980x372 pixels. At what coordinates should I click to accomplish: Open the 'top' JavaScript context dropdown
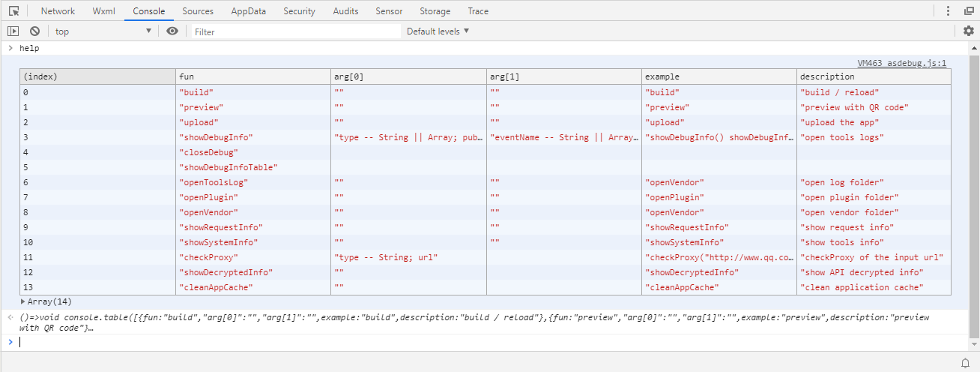pyautogui.click(x=103, y=31)
